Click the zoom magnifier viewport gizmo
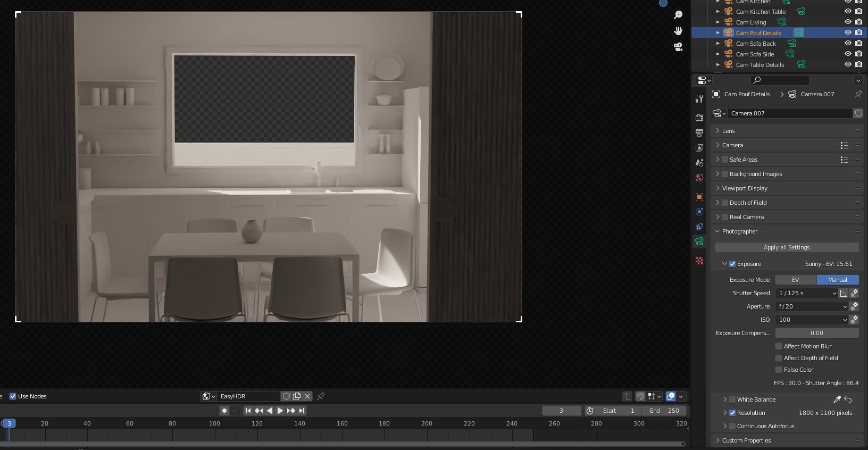 678,15
